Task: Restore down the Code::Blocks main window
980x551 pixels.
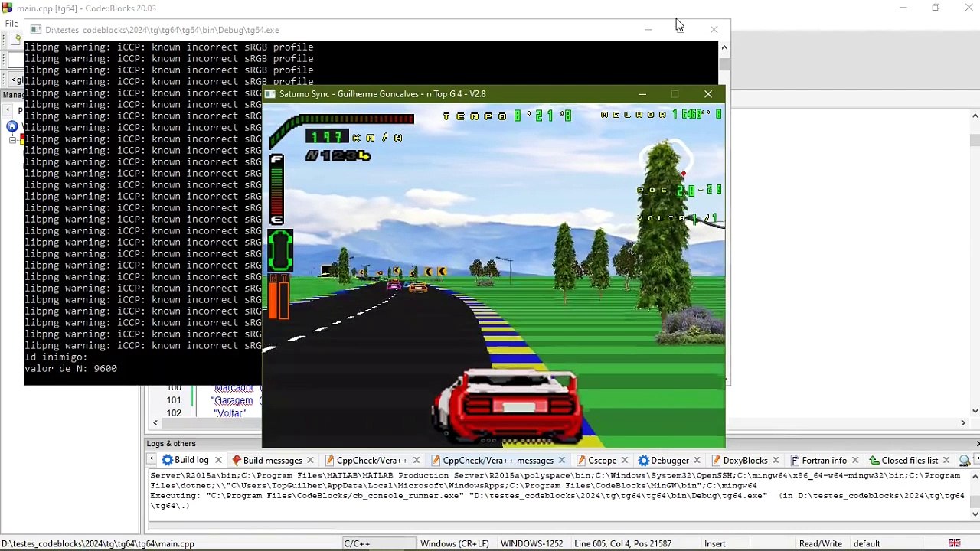Action: point(936,8)
